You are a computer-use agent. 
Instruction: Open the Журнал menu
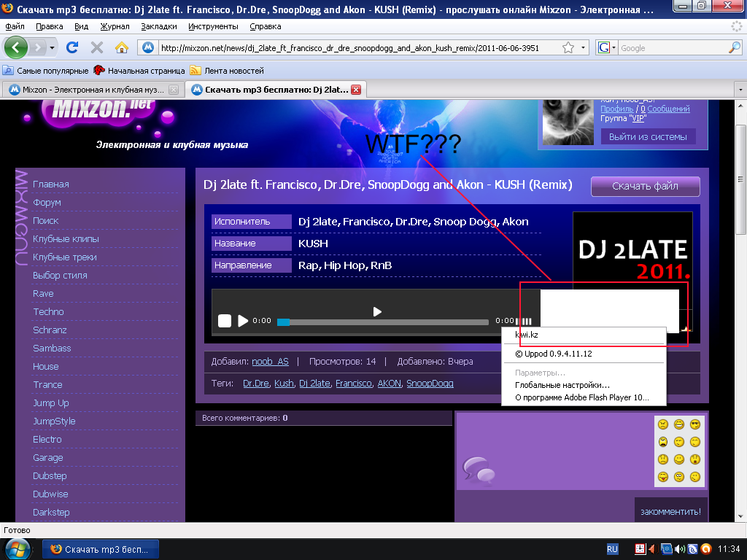click(115, 26)
